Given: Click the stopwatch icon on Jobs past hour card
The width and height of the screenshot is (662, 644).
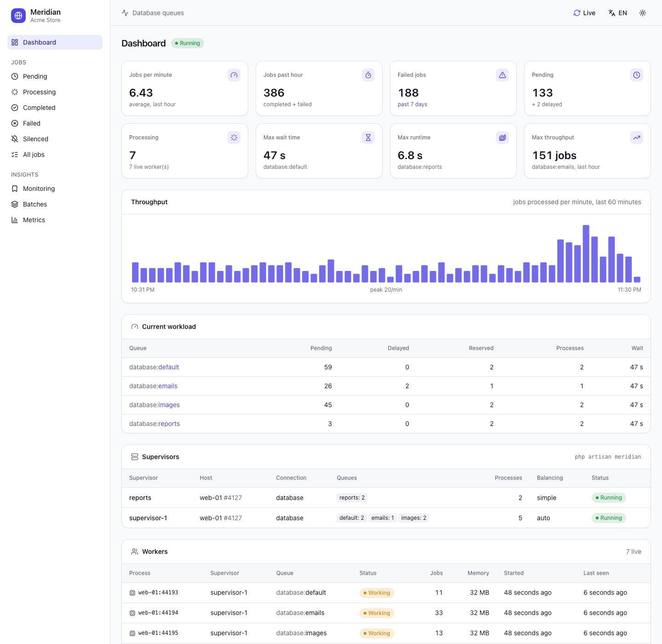Looking at the screenshot, I should (x=368, y=75).
